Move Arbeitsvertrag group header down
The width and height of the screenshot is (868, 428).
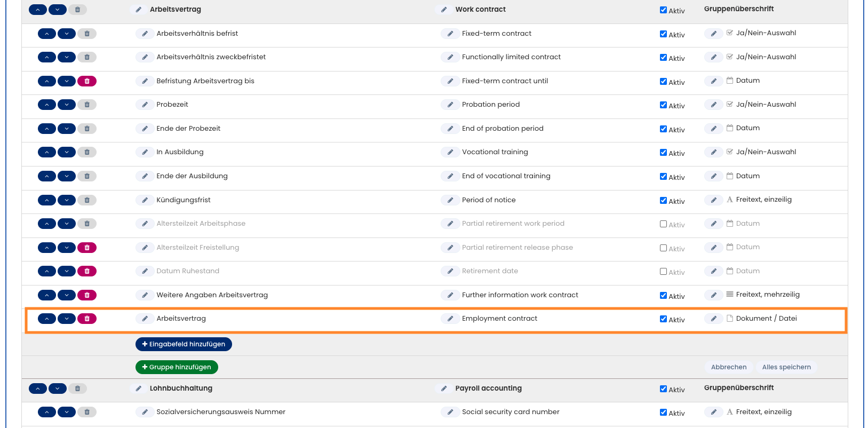tap(57, 10)
